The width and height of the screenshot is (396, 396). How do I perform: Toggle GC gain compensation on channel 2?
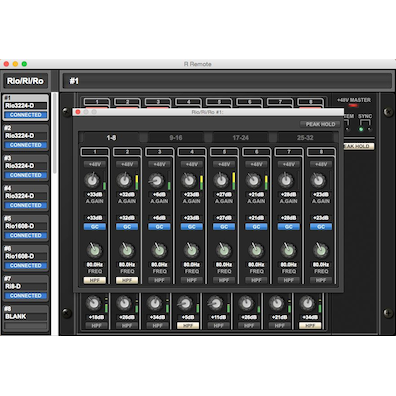(127, 227)
